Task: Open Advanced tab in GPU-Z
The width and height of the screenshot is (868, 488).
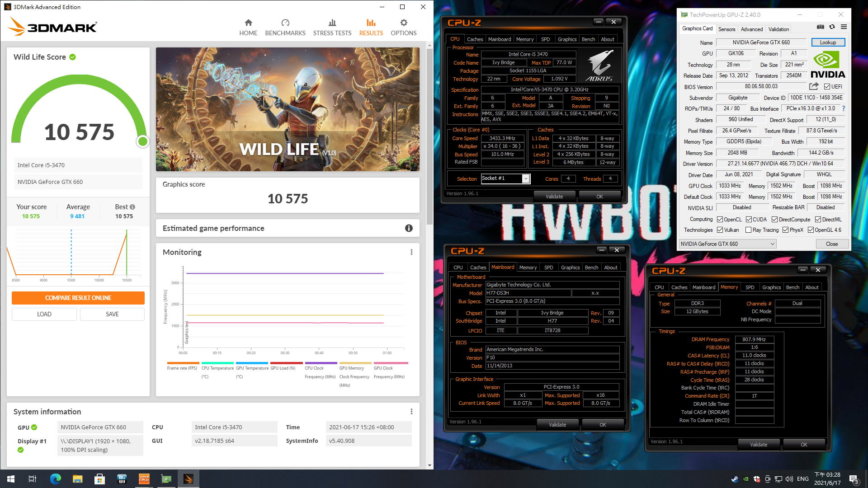Action: [x=752, y=29]
